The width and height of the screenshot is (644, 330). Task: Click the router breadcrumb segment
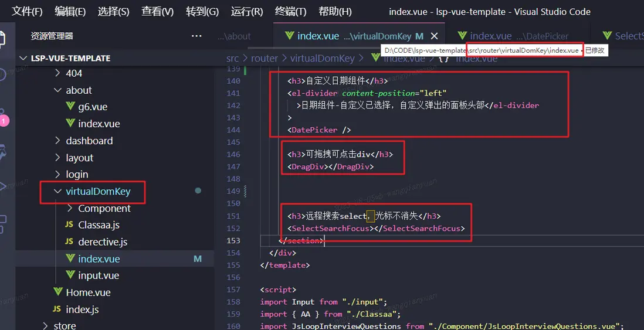click(x=264, y=59)
